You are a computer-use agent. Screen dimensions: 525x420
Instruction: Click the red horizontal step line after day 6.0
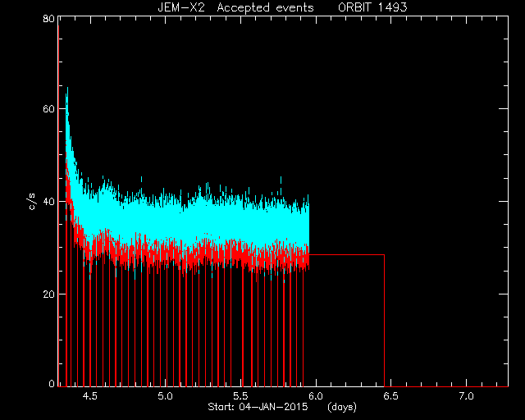[x=346, y=255]
